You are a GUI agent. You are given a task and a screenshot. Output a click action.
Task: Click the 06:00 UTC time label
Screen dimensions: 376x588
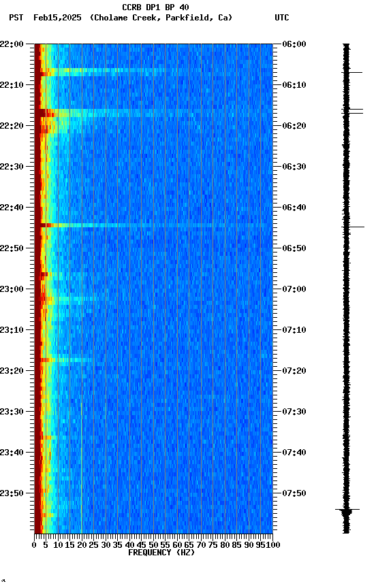294,44
